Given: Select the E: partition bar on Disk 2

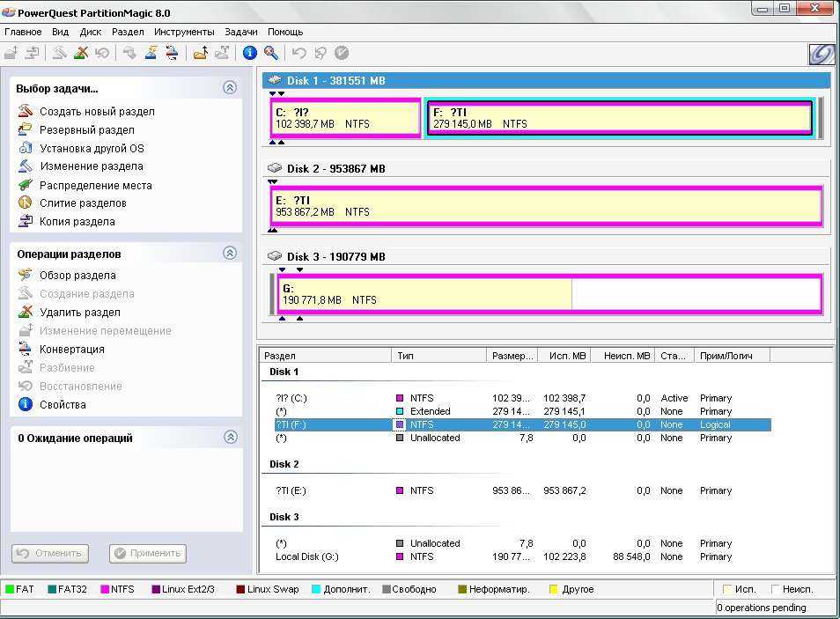Looking at the screenshot, I should click(x=546, y=206).
